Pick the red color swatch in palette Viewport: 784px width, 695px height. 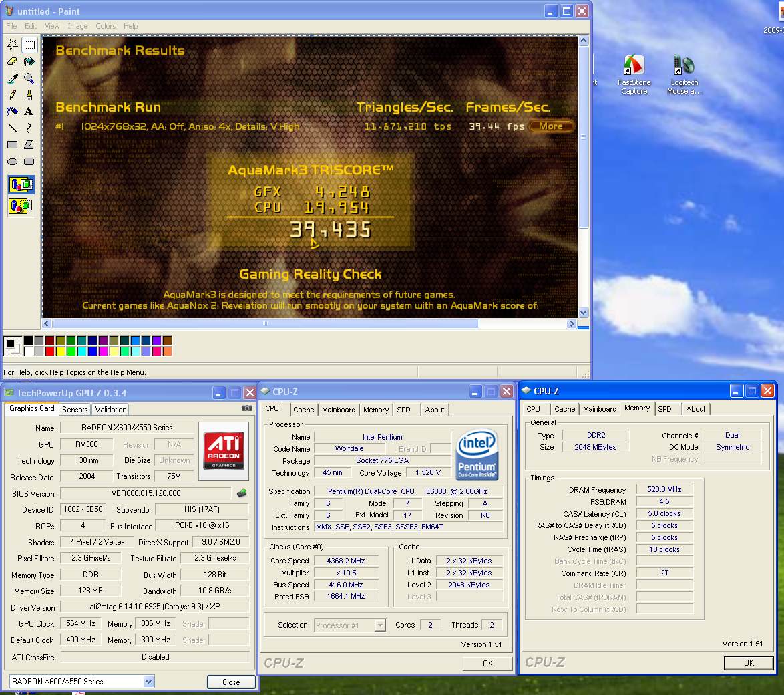point(49,351)
